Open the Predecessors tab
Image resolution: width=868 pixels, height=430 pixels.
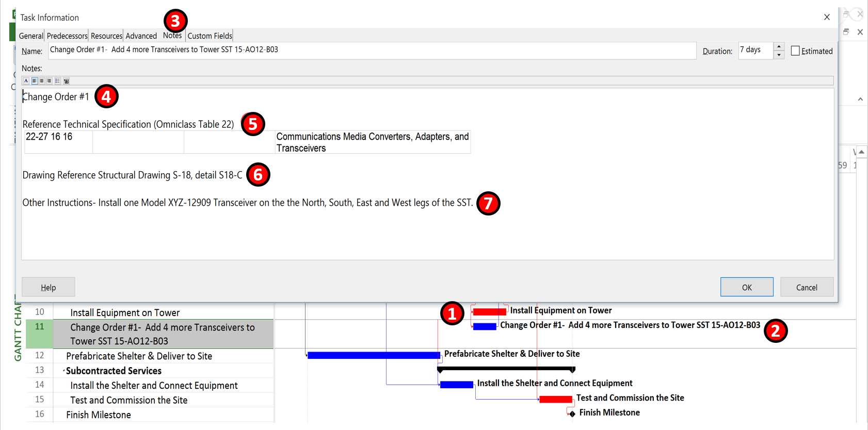(x=67, y=36)
